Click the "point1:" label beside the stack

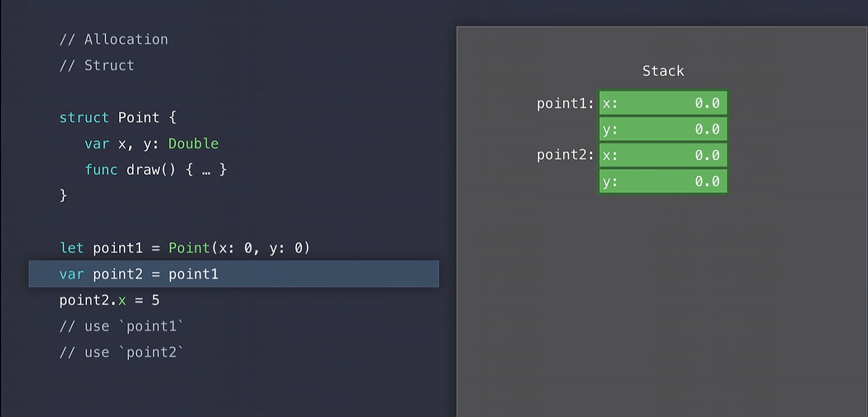[x=564, y=104]
